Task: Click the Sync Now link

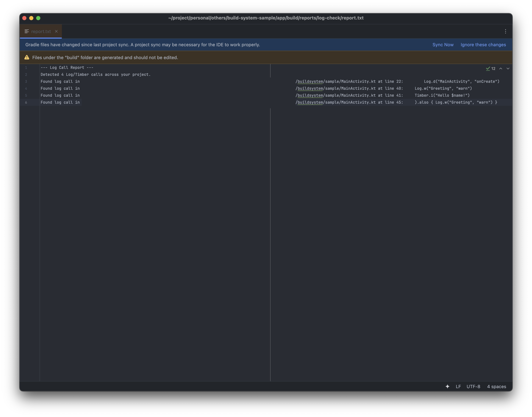Action: click(443, 45)
